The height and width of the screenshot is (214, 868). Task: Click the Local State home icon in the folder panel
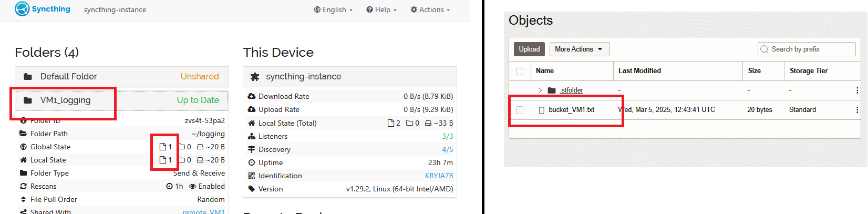[x=23, y=160]
